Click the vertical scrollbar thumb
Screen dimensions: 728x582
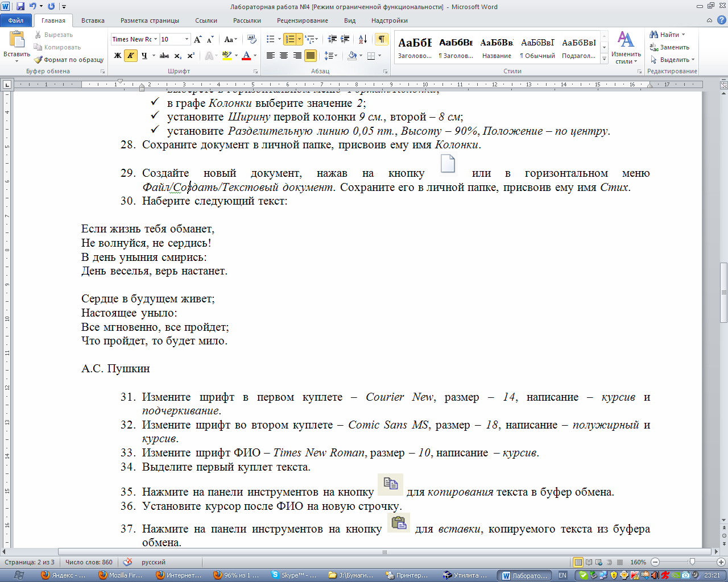[x=723, y=293]
